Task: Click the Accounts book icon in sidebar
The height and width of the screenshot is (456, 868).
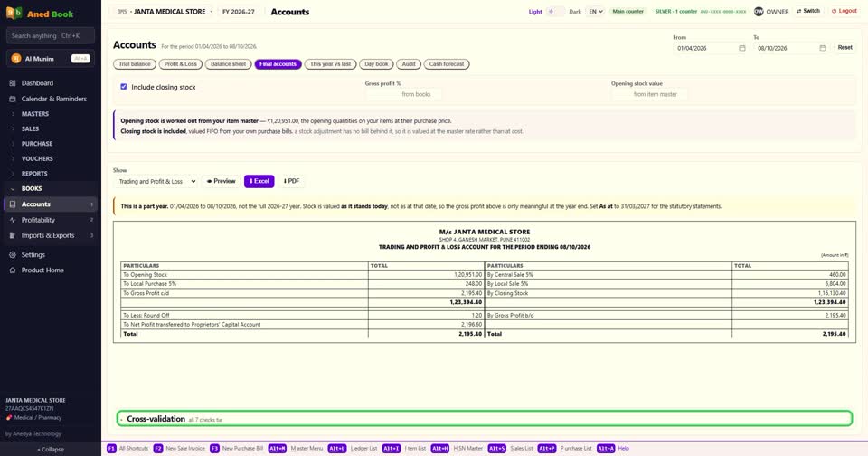Action: pos(12,204)
